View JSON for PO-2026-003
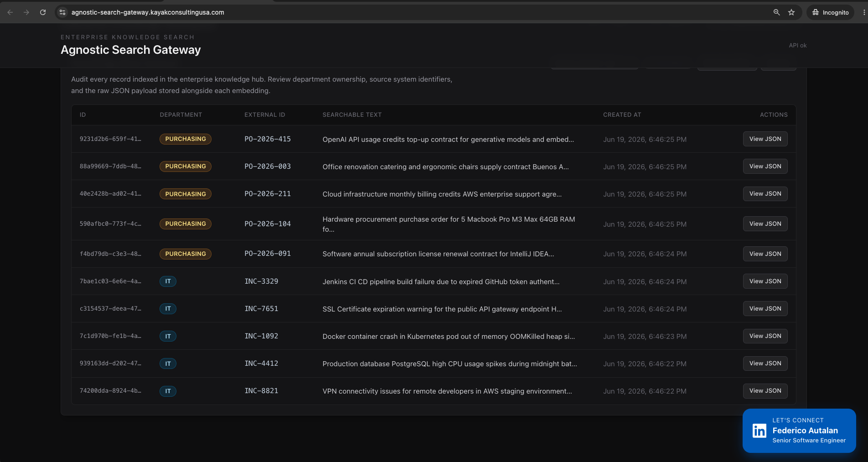 pyautogui.click(x=765, y=166)
